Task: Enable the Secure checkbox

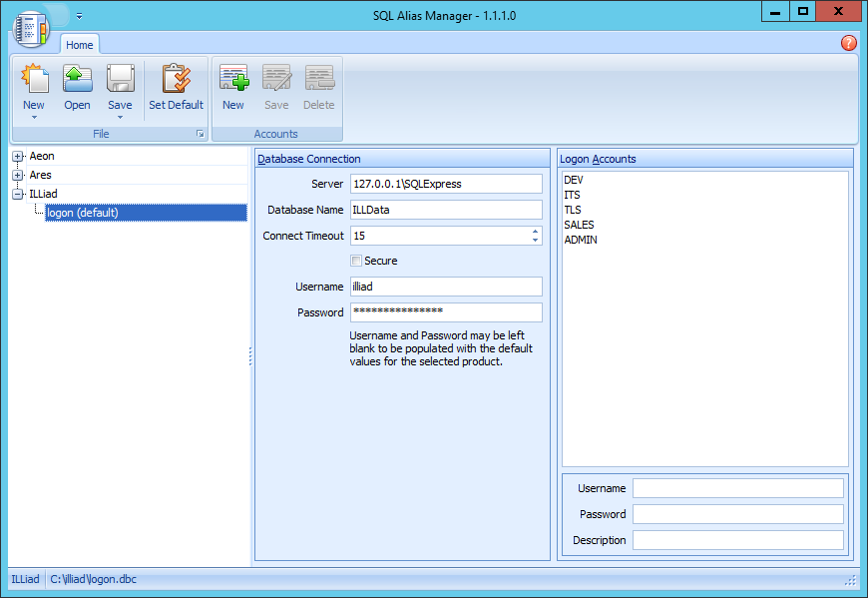Action: (356, 261)
